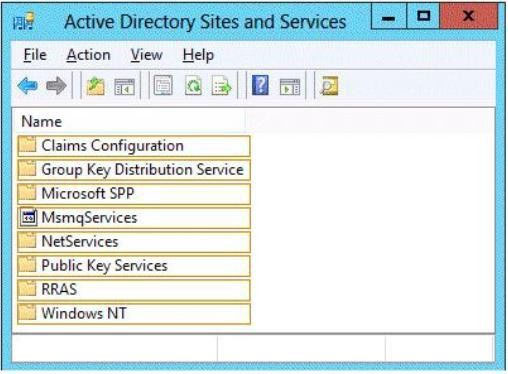Open the Help menu

pos(198,56)
